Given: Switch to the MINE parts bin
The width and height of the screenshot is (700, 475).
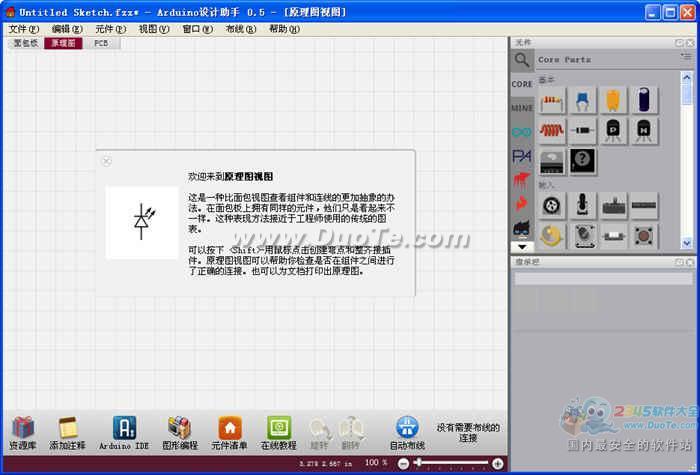Looking at the screenshot, I should pos(521,108).
